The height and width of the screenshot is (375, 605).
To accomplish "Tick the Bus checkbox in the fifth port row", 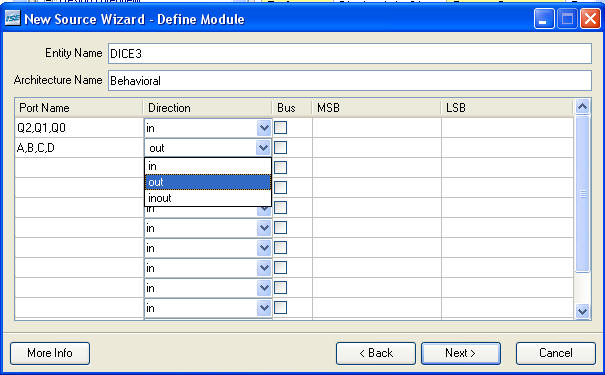I will coord(281,208).
